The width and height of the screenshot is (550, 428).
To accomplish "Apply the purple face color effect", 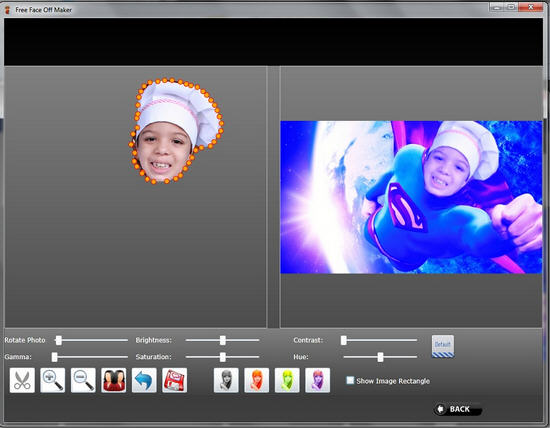I will (x=318, y=380).
